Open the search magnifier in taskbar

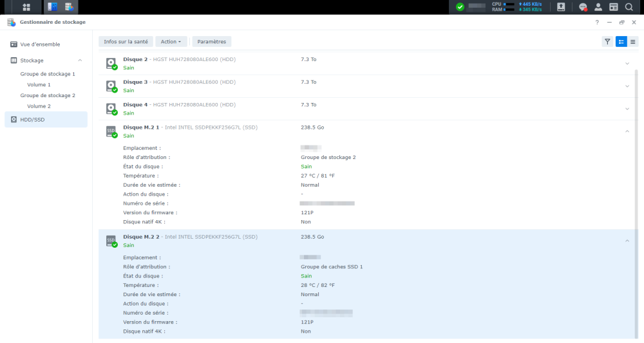click(630, 7)
